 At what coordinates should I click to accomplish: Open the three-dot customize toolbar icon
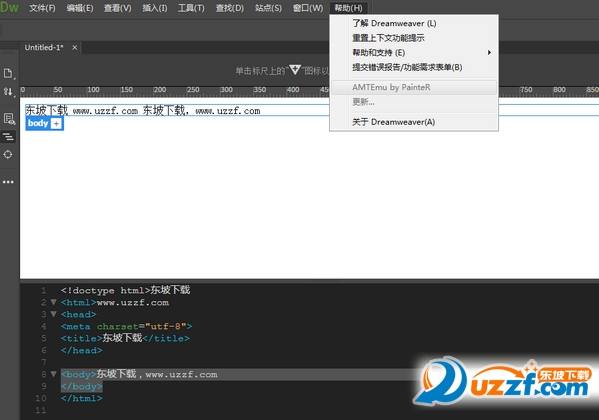[x=8, y=182]
